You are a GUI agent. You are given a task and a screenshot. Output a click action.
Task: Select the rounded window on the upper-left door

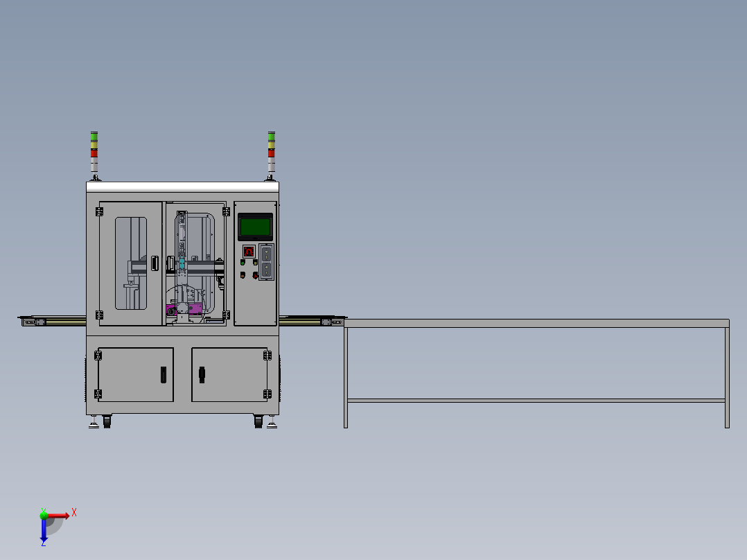(131, 263)
